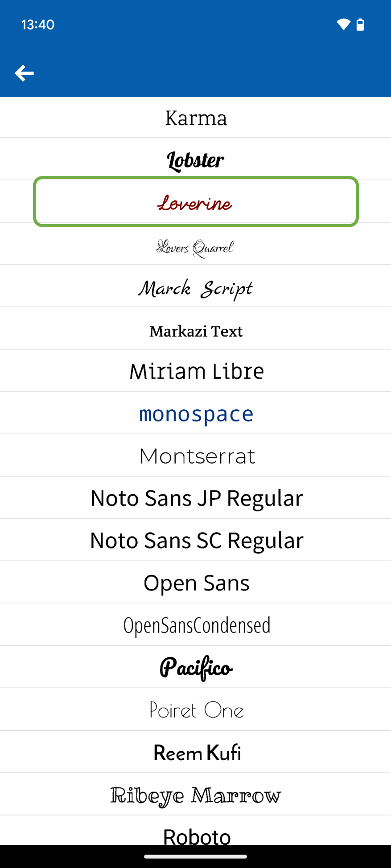Select the Ribeye Marrow font
This screenshot has width=391, height=868.
pos(196,795)
